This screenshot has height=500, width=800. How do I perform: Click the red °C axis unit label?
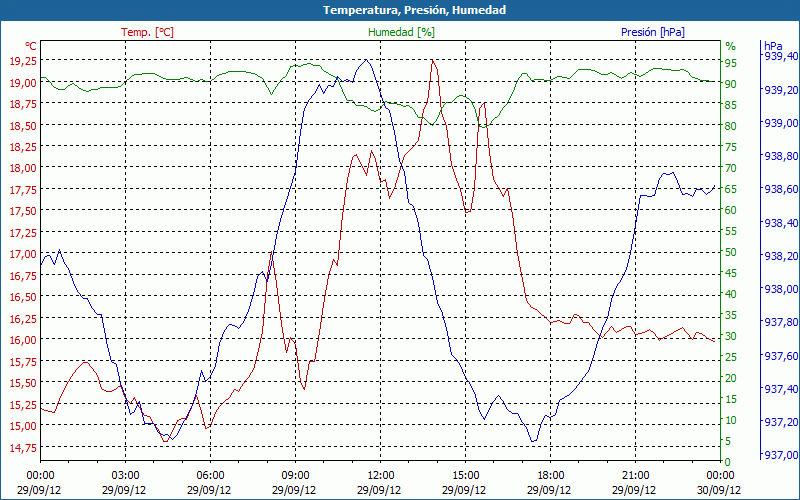point(31,46)
